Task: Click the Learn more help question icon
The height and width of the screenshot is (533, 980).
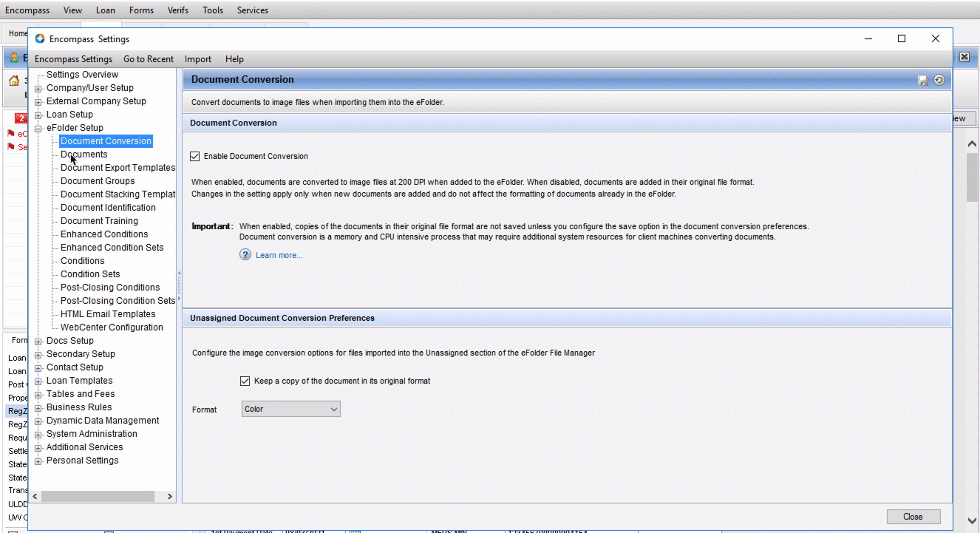Action: click(245, 255)
